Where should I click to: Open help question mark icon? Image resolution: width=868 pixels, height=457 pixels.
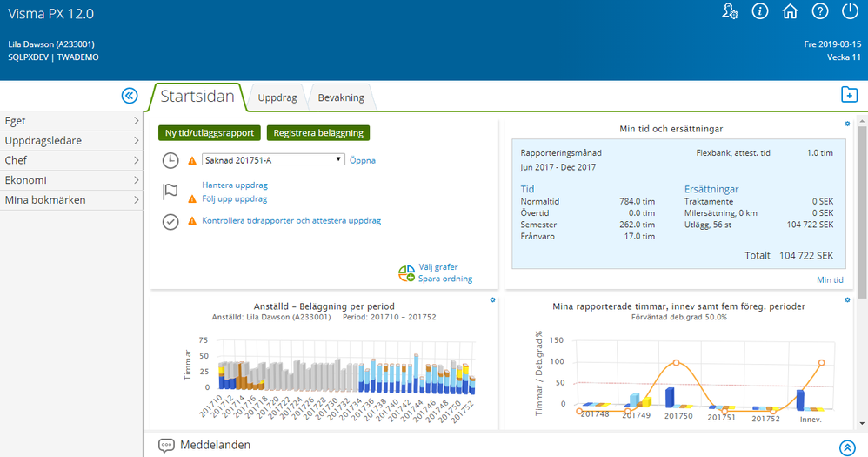click(820, 11)
